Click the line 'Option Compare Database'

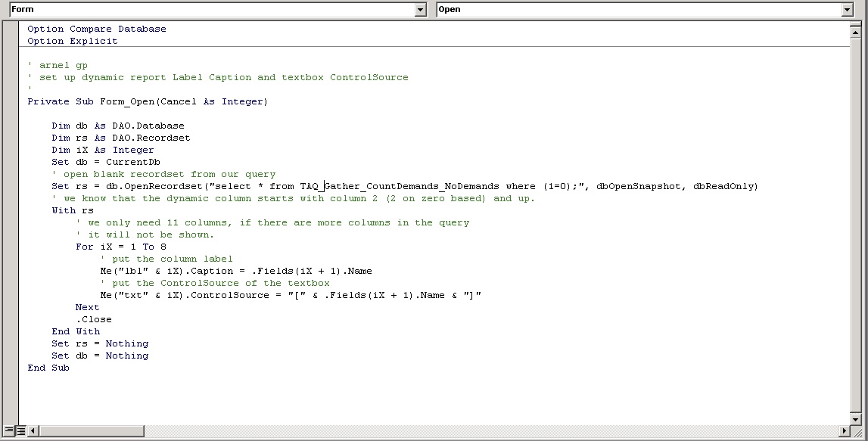pos(97,29)
